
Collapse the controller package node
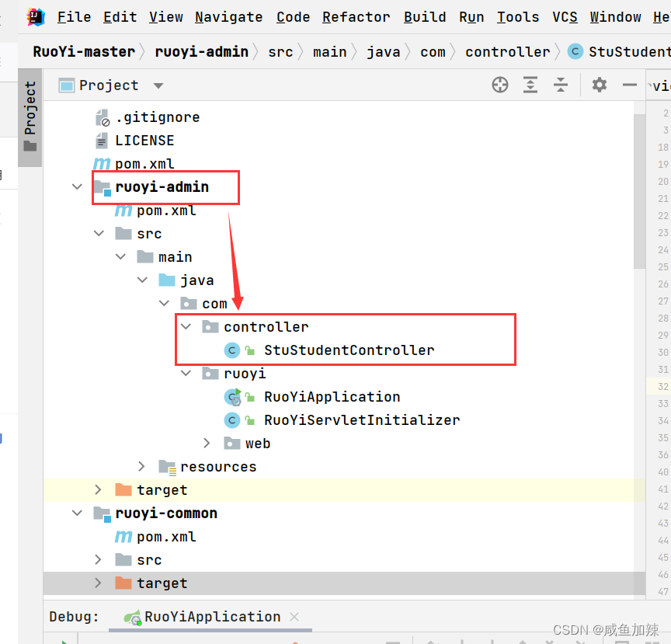[186, 327]
